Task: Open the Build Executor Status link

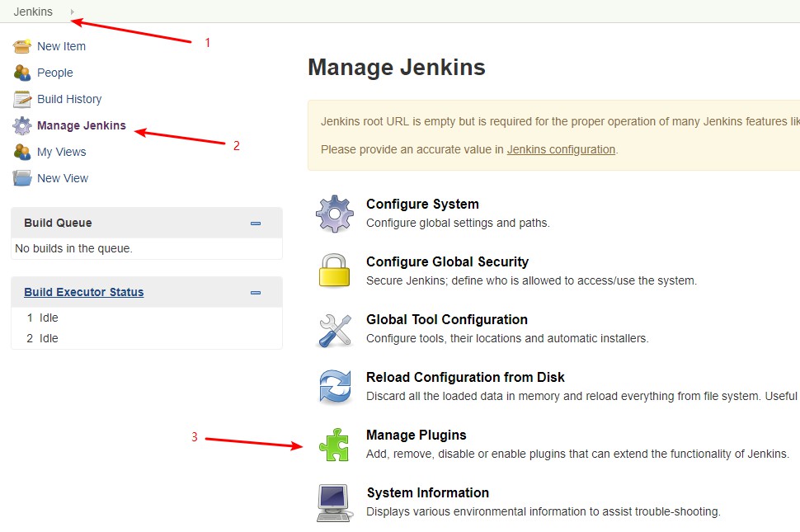Action: pyautogui.click(x=84, y=292)
